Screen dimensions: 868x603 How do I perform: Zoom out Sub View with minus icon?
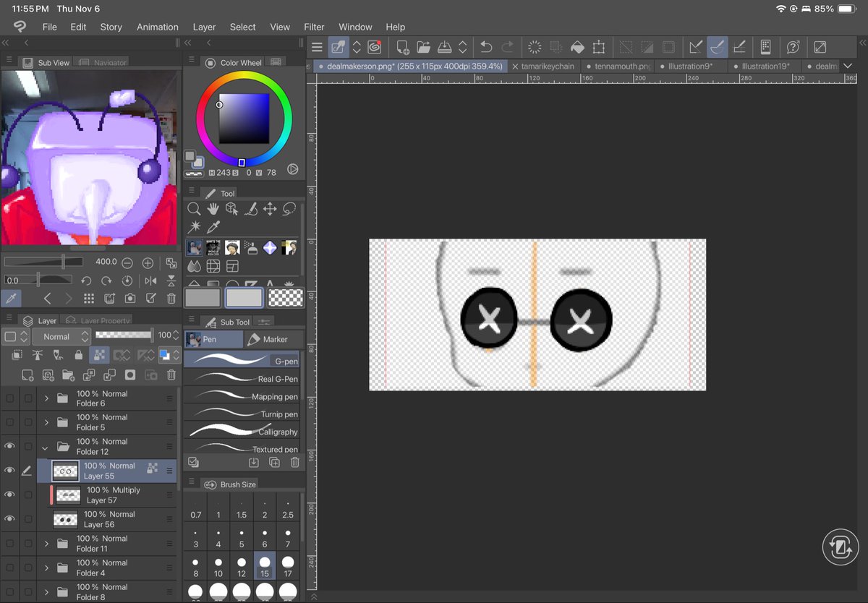point(127,262)
